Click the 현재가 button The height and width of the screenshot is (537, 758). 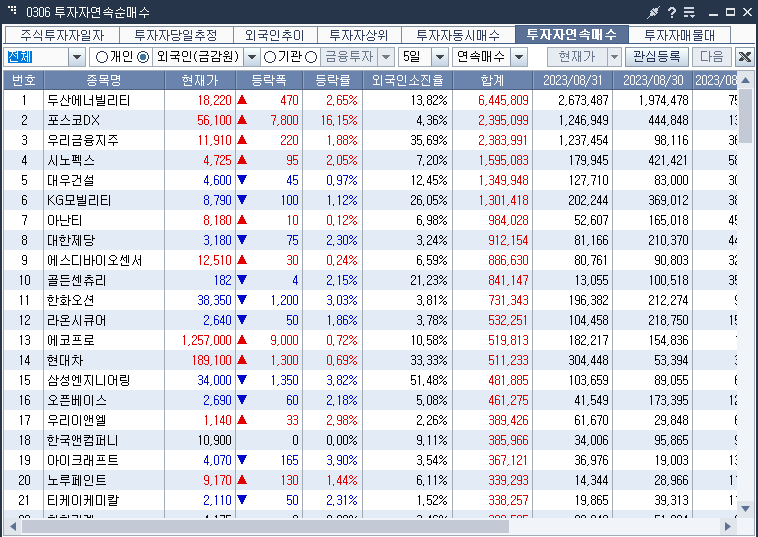coord(577,57)
